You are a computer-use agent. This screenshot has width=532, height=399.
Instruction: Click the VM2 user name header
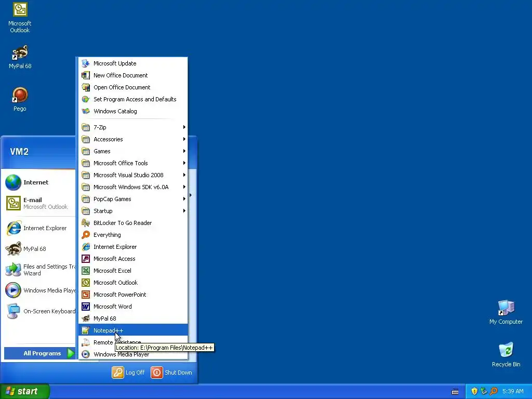[x=19, y=152]
